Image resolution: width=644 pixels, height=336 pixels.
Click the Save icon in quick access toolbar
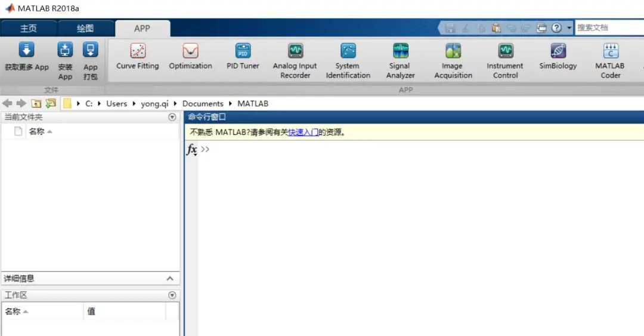coord(450,28)
